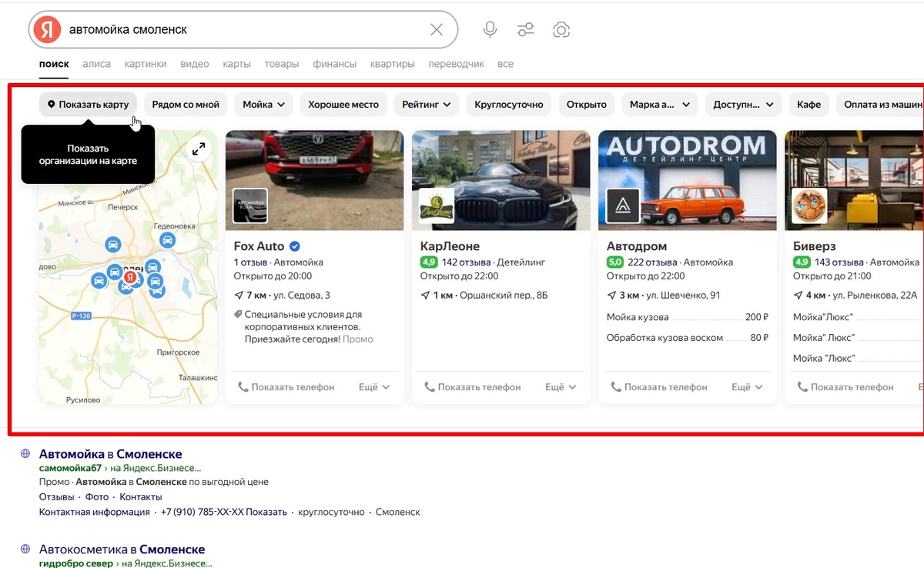
Task: Switch to the переводчик tab
Action: [457, 64]
